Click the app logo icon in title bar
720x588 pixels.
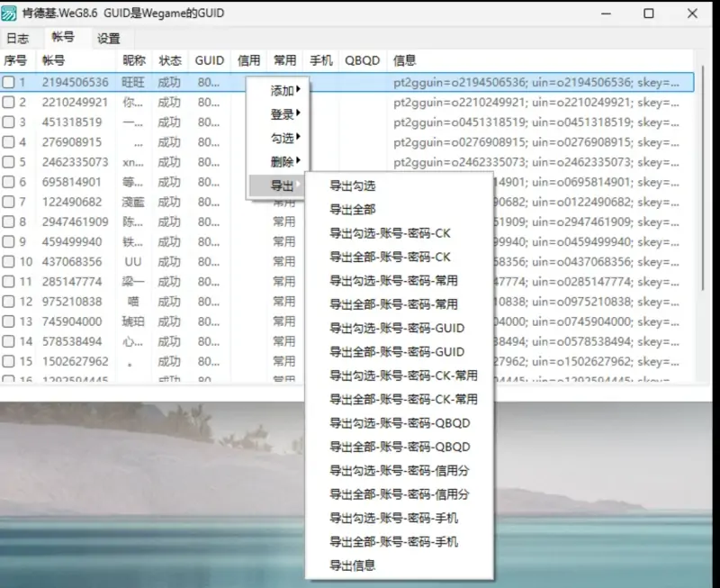point(12,14)
